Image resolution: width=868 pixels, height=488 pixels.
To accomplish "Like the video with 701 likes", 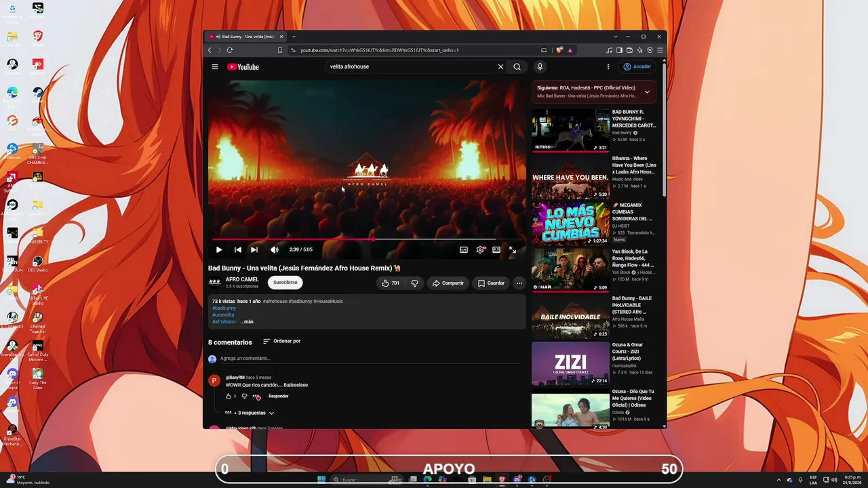I will coord(390,283).
